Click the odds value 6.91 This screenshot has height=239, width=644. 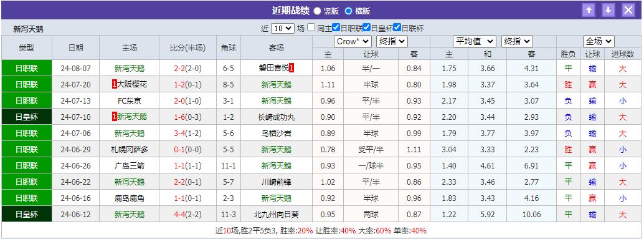532,166
